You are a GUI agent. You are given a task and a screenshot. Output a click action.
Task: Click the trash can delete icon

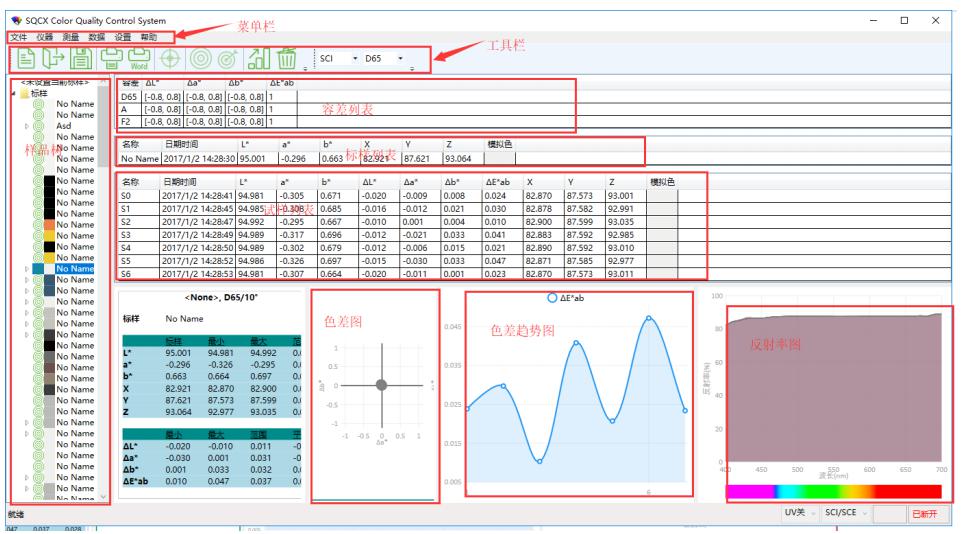point(286,60)
